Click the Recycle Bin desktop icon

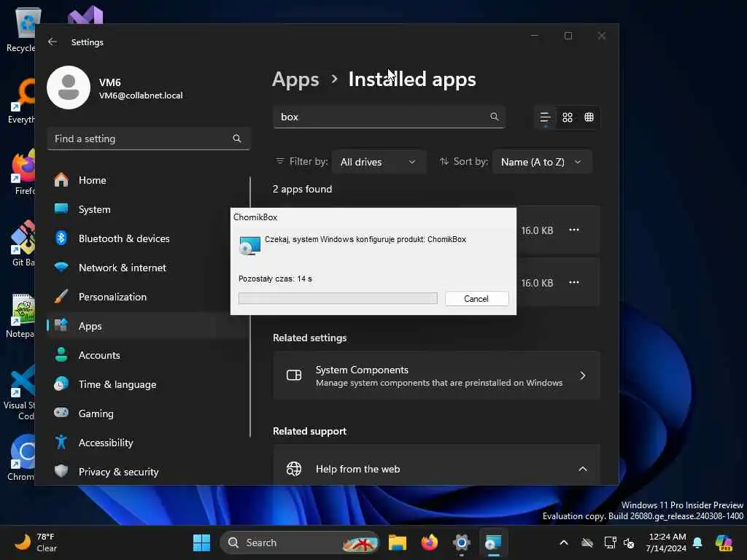[x=22, y=29]
